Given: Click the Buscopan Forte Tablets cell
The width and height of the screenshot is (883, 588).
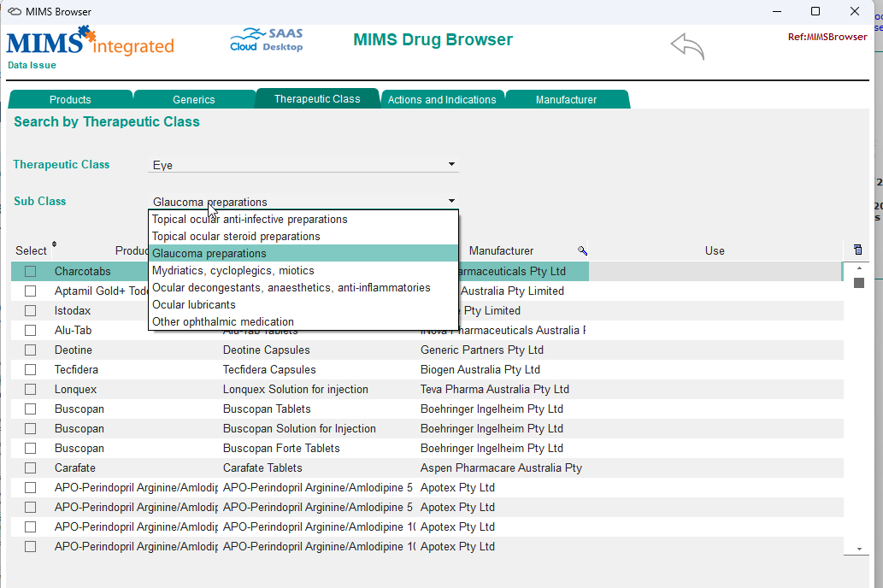Looking at the screenshot, I should point(281,449).
